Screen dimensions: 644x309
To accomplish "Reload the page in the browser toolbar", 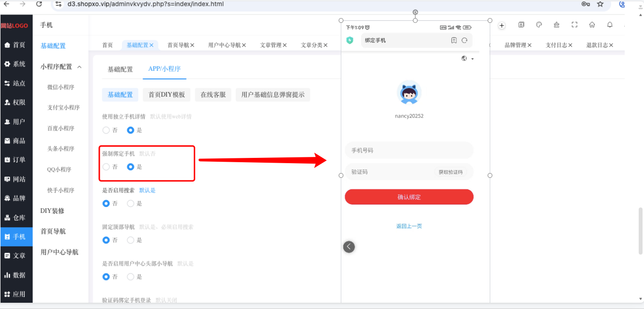I will [39, 4].
